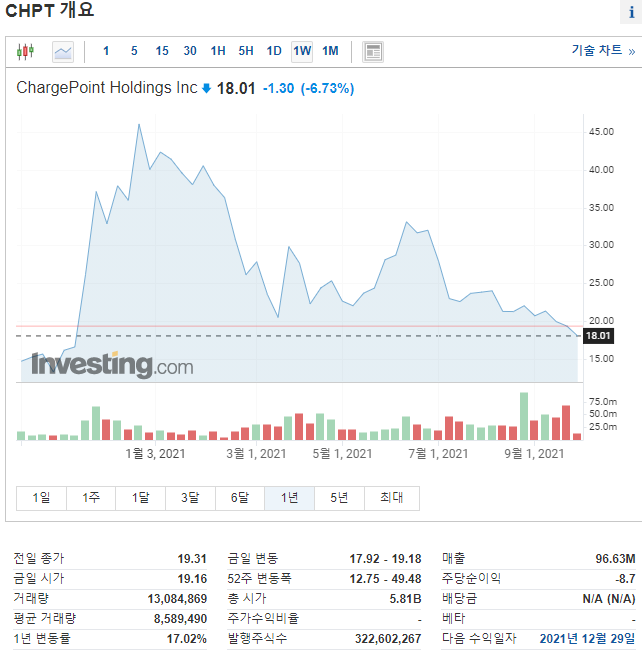Click the 52주 변동폭 range 12.75 - 49.48
This screenshot has width=642, height=651.
point(385,579)
